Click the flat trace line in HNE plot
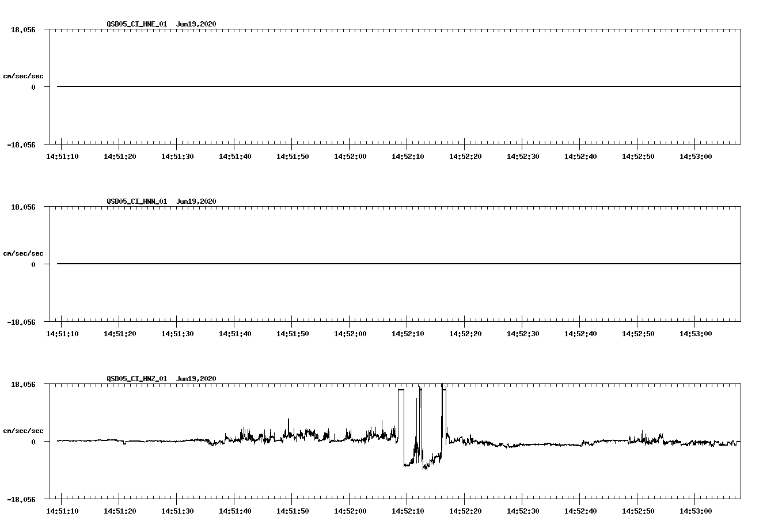The image size is (782, 532). click(x=398, y=86)
